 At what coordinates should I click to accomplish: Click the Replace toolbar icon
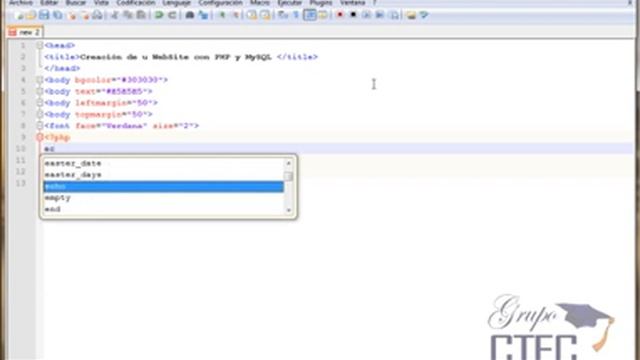point(203,16)
